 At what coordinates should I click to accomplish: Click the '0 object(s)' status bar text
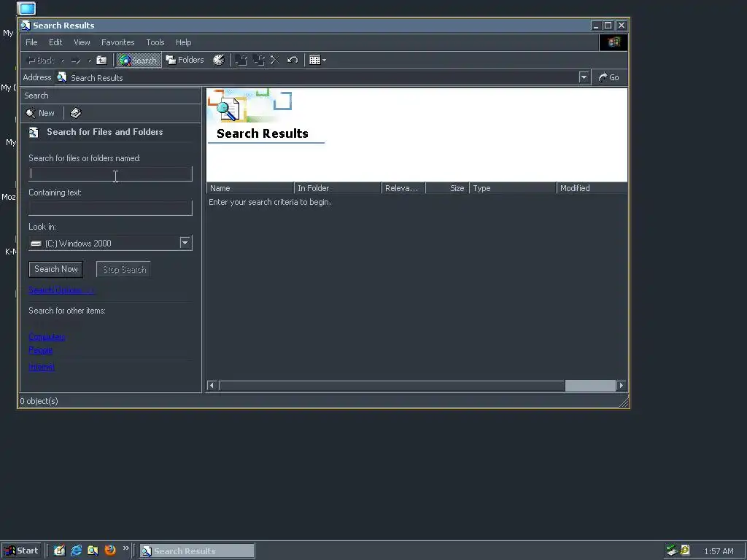[39, 401]
